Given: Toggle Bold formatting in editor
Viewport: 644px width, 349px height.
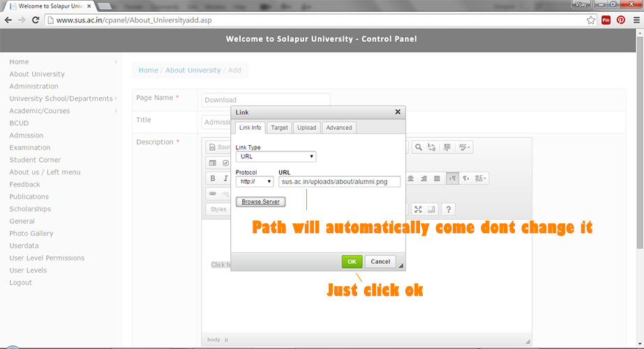Looking at the screenshot, I should [x=213, y=179].
